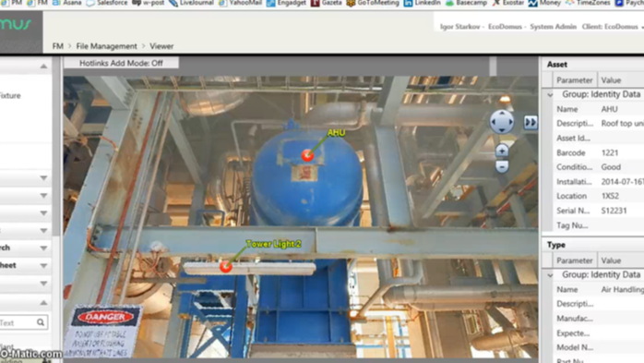Go to File Management in breadcrumb
Screen dimensions: 644x363
(x=106, y=46)
